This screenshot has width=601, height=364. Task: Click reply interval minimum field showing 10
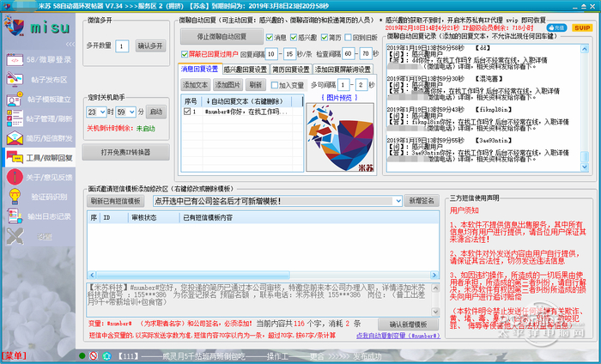click(271, 54)
